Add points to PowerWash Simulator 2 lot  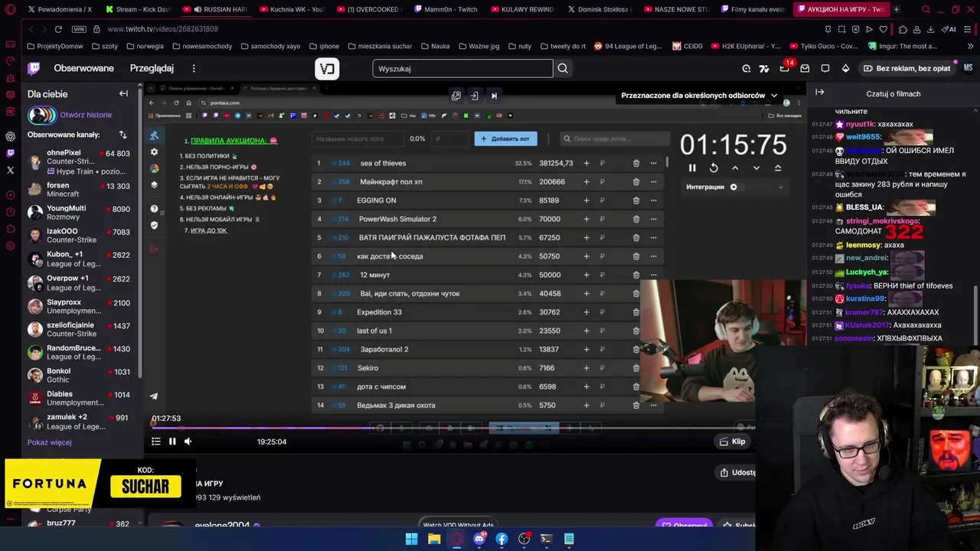(x=586, y=219)
